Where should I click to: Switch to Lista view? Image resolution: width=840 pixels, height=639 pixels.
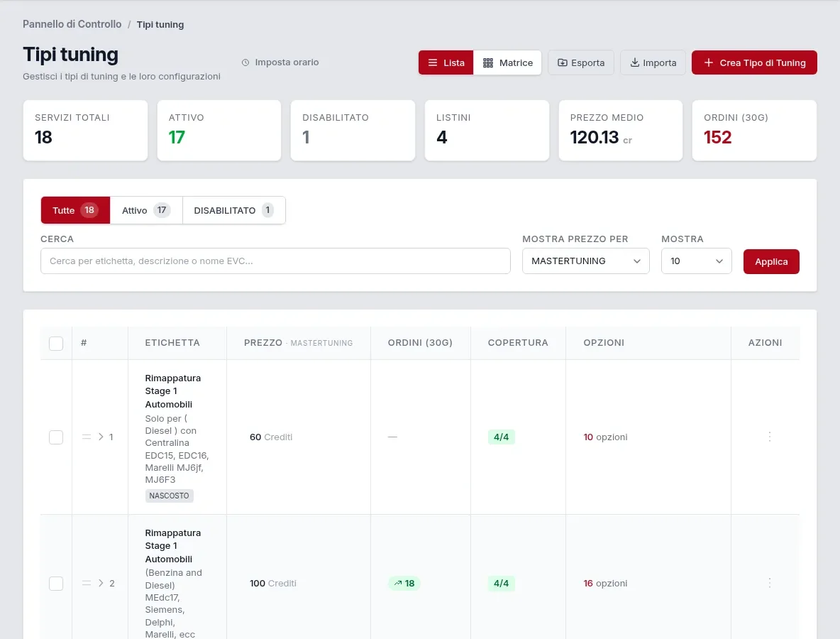[446, 62]
